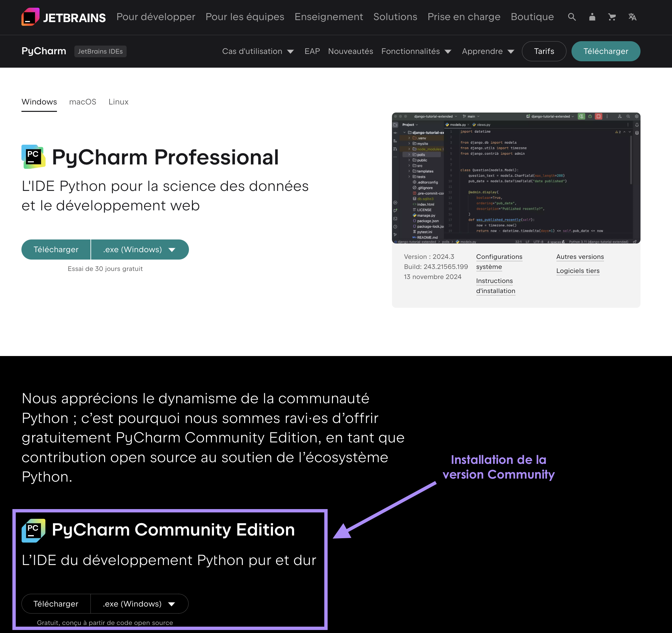Expand the Apprendre dropdown
Viewport: 672px width, 633px height.
488,51
